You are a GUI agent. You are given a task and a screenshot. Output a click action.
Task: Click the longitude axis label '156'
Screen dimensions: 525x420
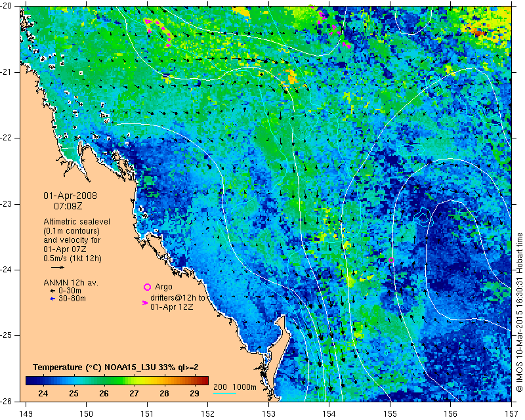point(451,414)
